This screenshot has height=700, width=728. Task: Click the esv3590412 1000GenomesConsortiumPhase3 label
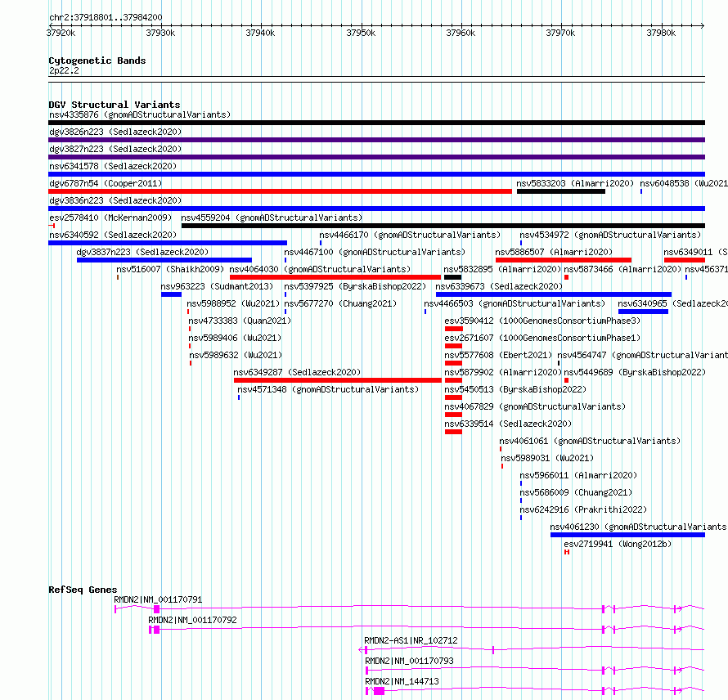tap(542, 321)
